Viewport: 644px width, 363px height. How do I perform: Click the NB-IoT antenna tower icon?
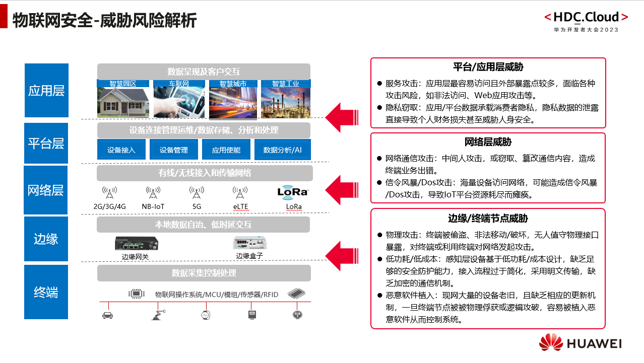tap(153, 193)
